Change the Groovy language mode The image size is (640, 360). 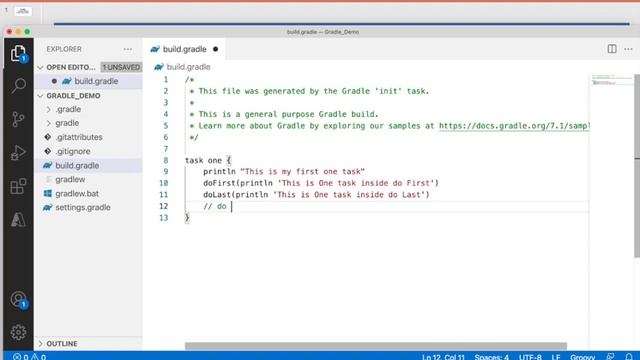582,357
